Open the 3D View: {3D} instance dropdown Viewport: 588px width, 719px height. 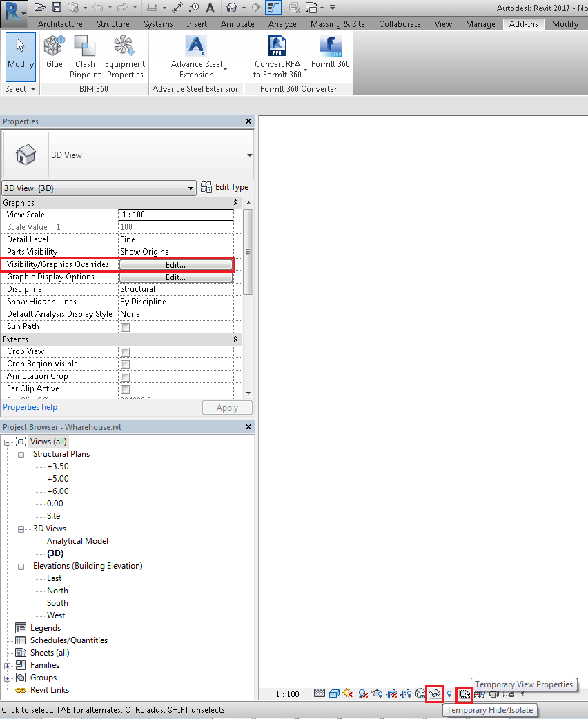(99, 188)
